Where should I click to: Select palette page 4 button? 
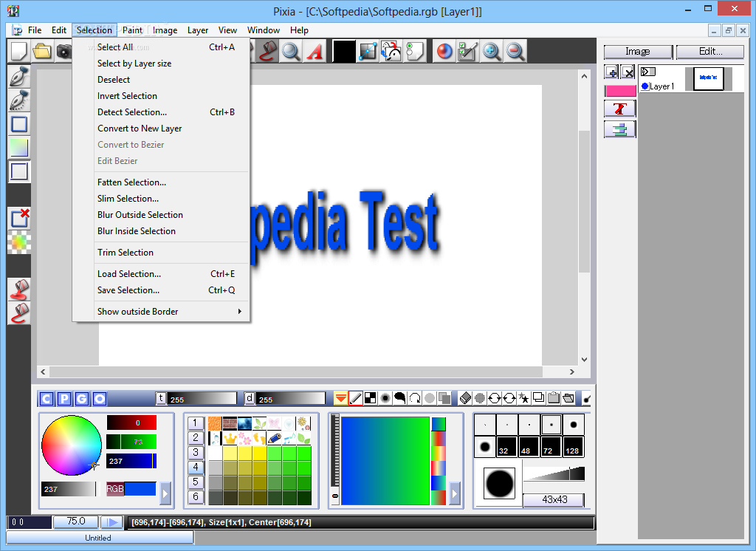(195, 467)
